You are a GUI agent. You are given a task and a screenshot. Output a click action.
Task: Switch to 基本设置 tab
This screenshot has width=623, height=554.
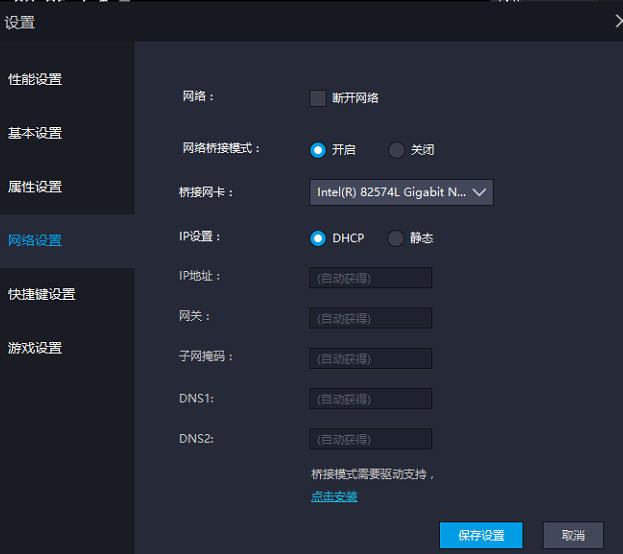tap(36, 133)
